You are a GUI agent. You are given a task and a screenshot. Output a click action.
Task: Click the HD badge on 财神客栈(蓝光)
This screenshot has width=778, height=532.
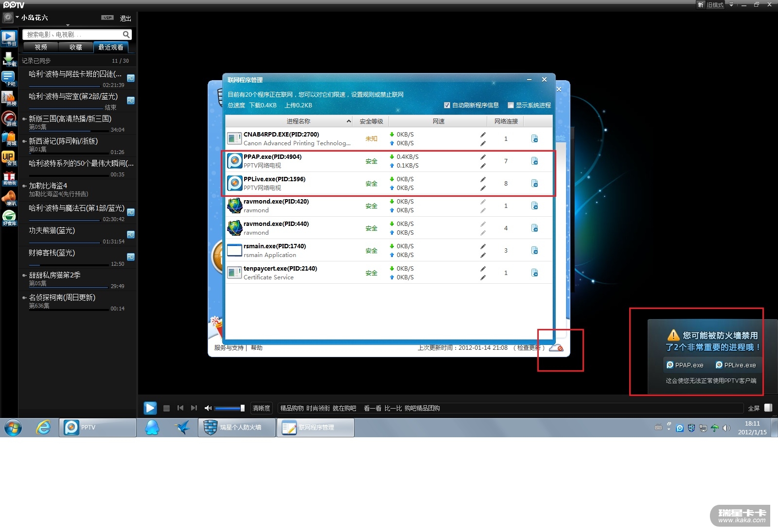coord(130,257)
